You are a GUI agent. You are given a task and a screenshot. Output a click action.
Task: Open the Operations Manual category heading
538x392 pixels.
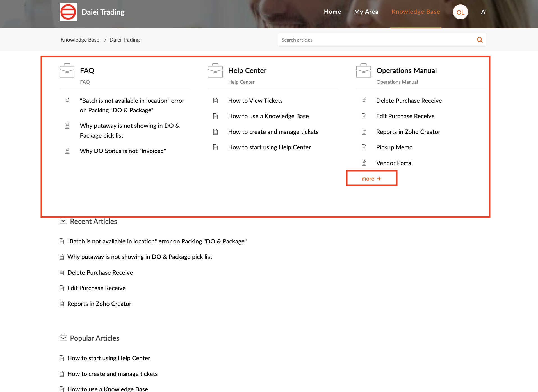tap(406, 70)
